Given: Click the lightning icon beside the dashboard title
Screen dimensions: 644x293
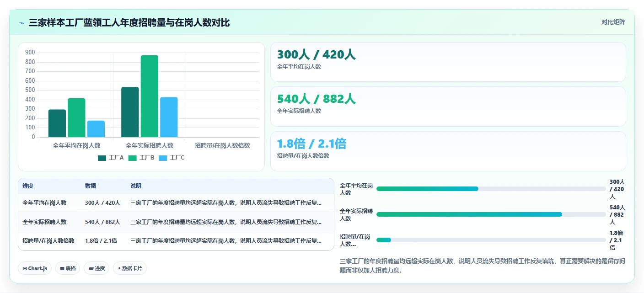Looking at the screenshot, I should (x=22, y=22).
